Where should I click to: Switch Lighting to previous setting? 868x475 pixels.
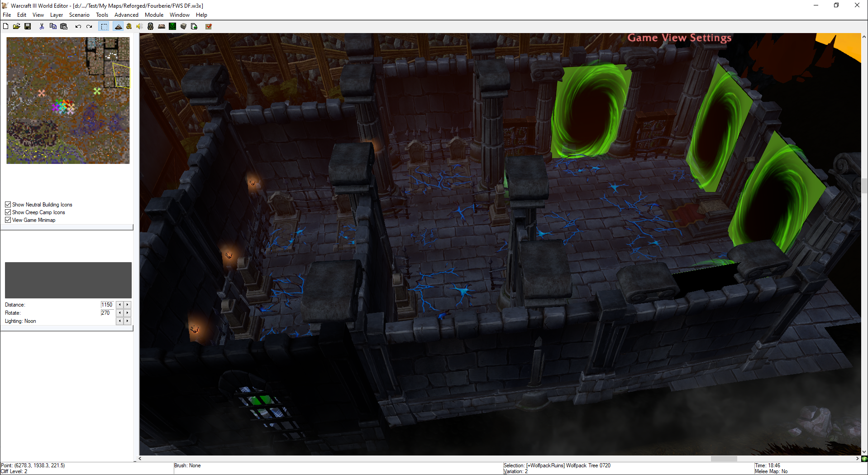[x=120, y=321]
